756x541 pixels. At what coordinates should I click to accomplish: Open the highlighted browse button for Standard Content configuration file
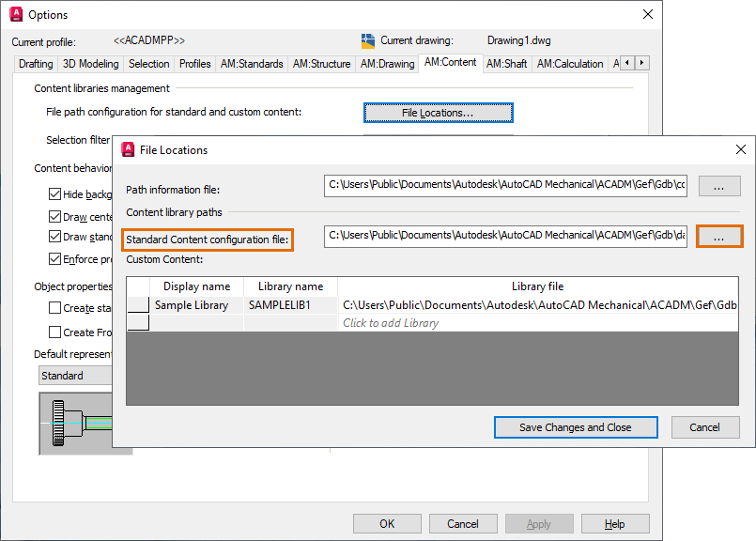click(x=718, y=236)
